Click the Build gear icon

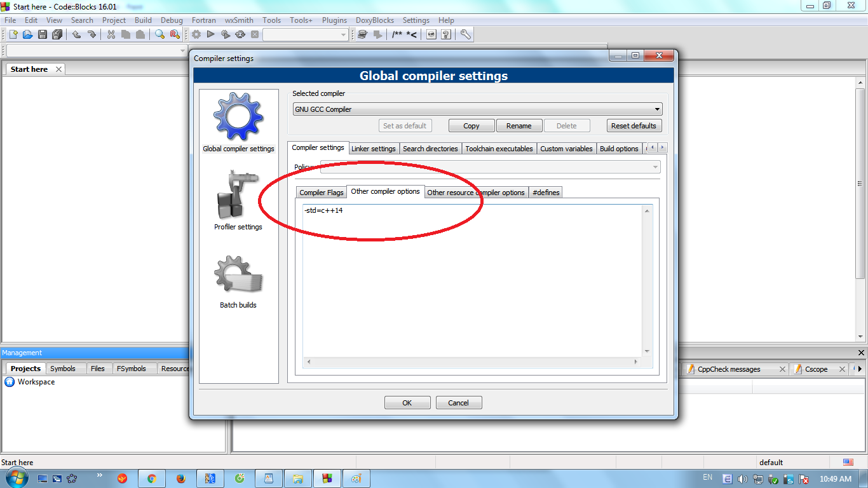click(196, 34)
